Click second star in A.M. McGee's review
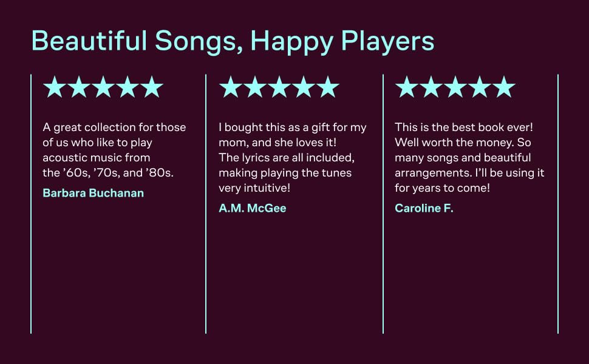Viewport: 589px width, 364px height. pyautogui.click(x=255, y=87)
